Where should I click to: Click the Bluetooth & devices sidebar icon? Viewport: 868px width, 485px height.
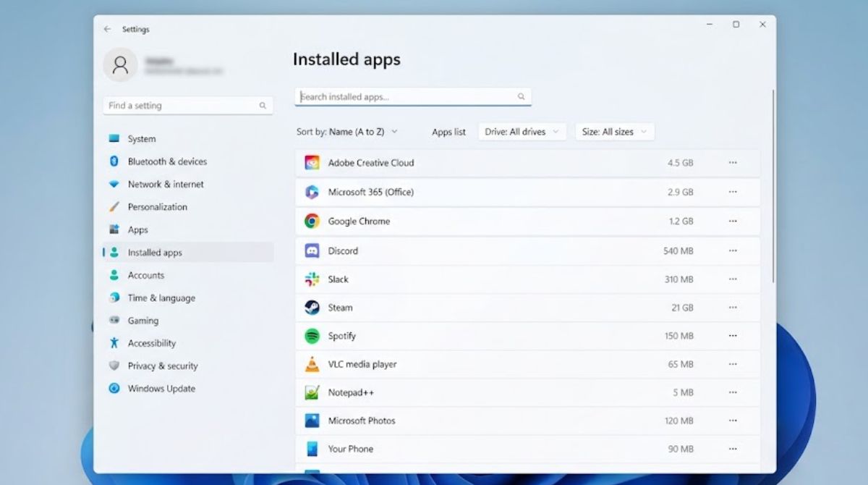114,161
